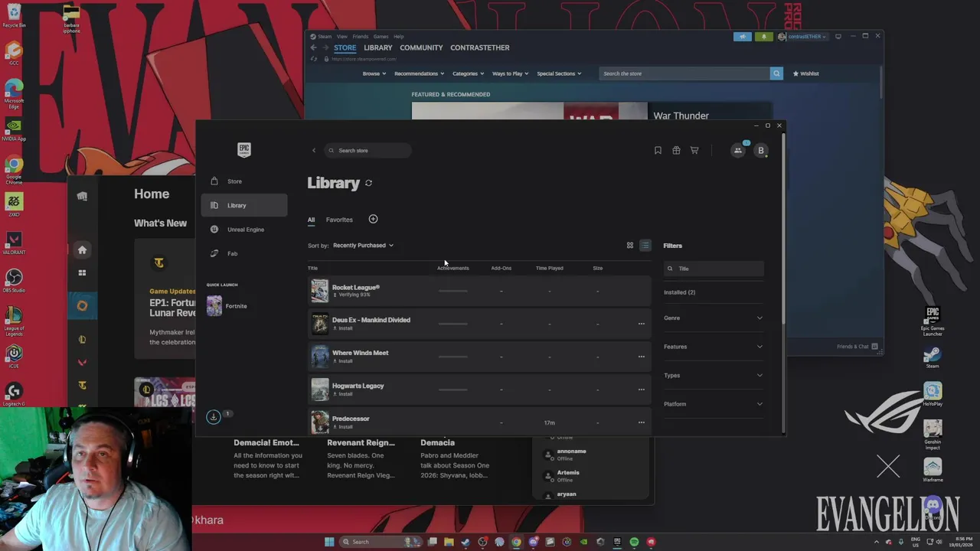Click Spotify in the taskbar
980x551 pixels.
tap(634, 542)
